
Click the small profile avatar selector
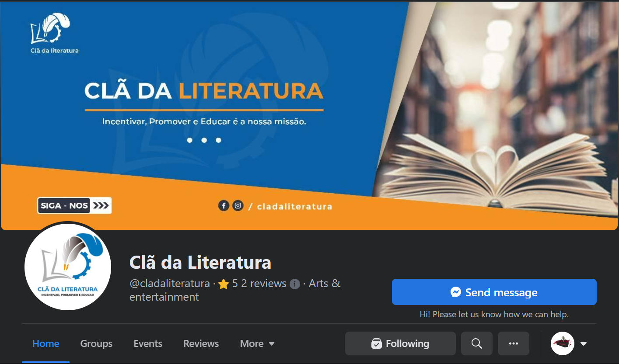562,343
